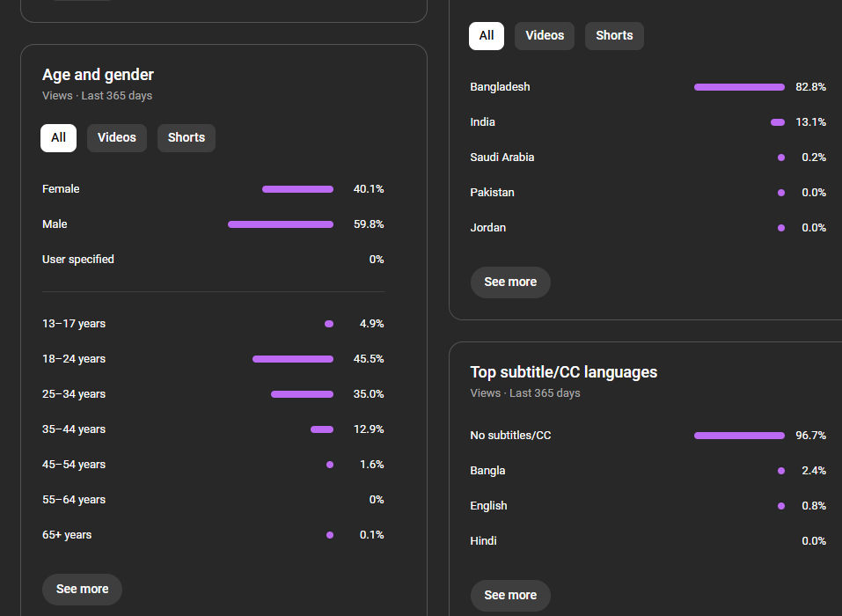Select the All tab under Age and gender
This screenshot has width=842, height=616.
coord(58,138)
